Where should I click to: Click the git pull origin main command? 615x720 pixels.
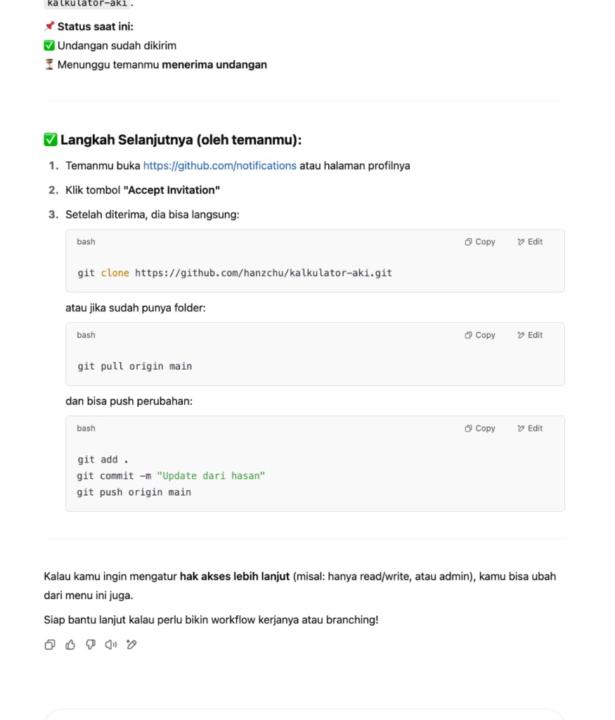pyautogui.click(x=134, y=366)
